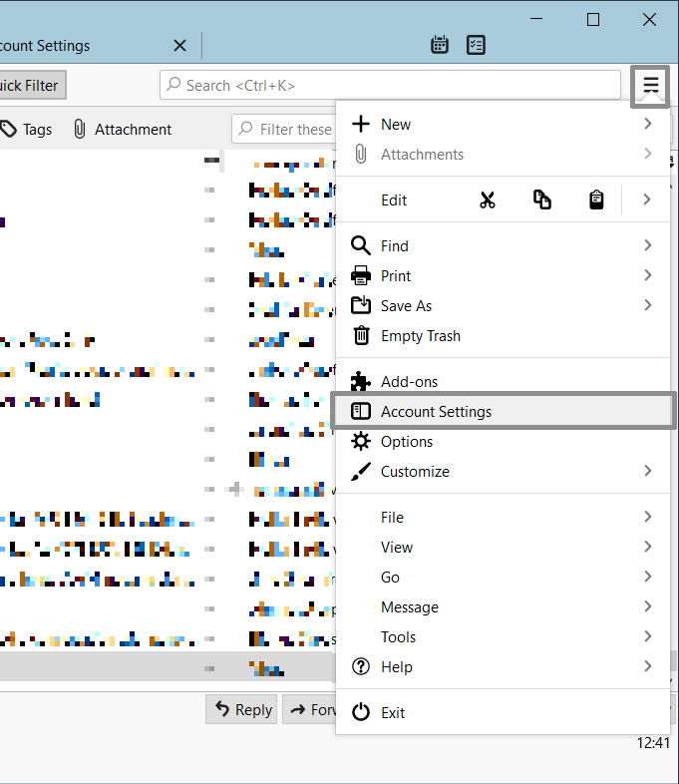Close the hamburger application menu button
This screenshot has width=679, height=784.
pyautogui.click(x=651, y=86)
